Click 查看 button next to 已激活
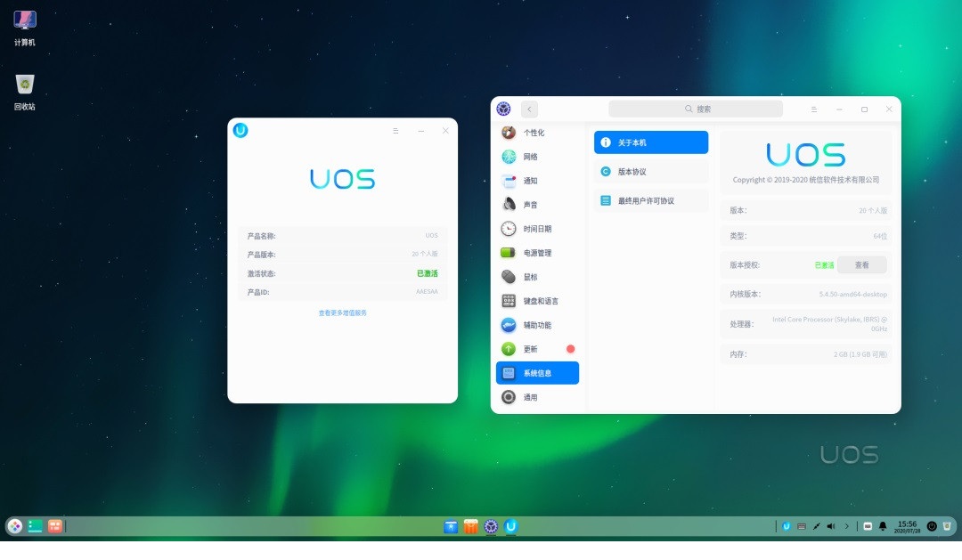The width and height of the screenshot is (962, 560). pos(862,265)
